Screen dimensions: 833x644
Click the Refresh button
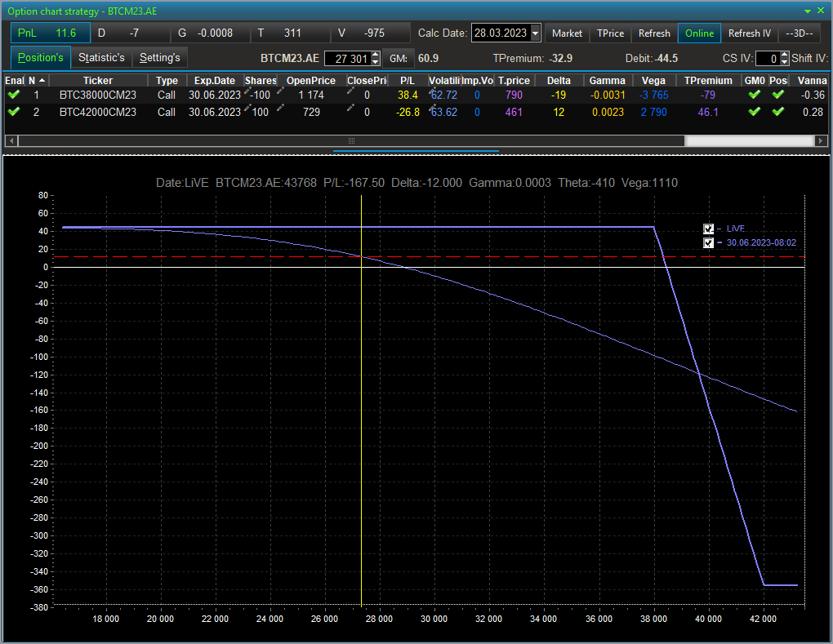(654, 33)
